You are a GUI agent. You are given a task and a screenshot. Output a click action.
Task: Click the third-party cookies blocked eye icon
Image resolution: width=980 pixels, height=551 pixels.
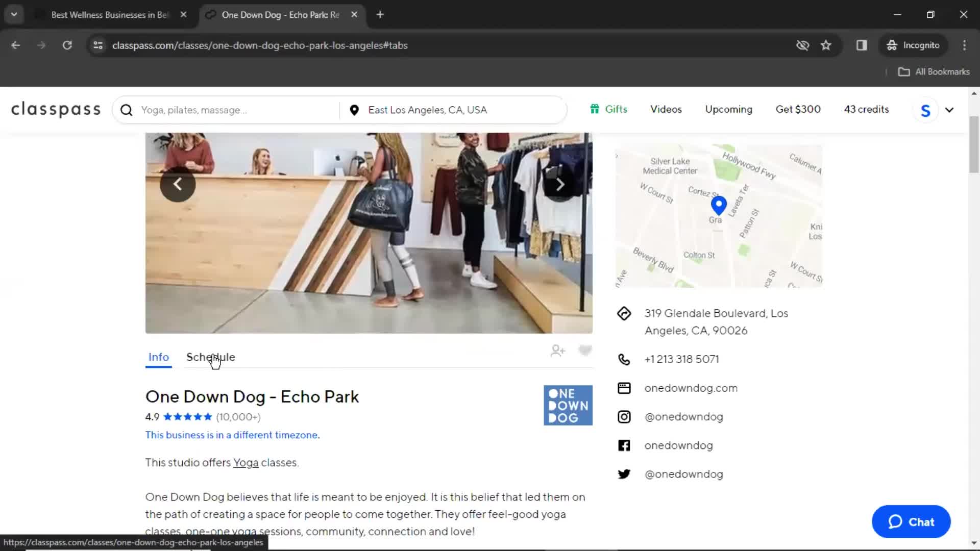[x=802, y=45]
